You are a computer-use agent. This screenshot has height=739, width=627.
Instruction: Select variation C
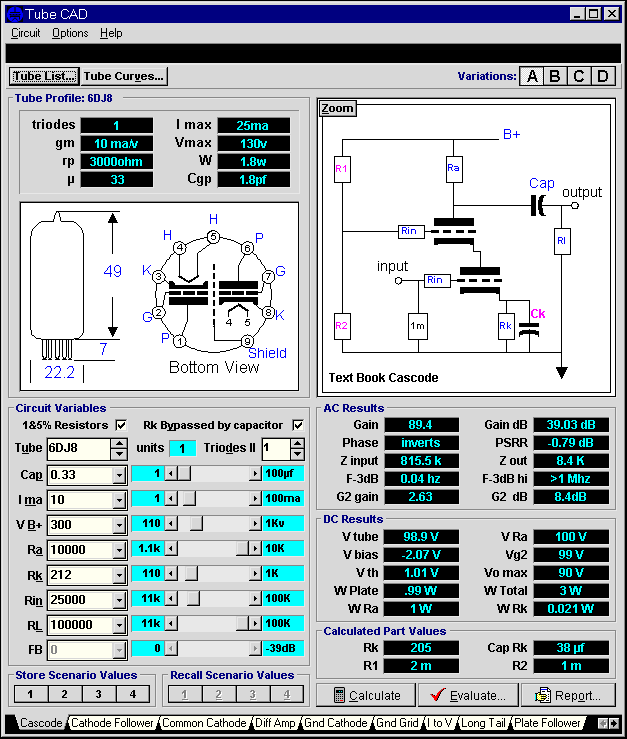coord(579,76)
